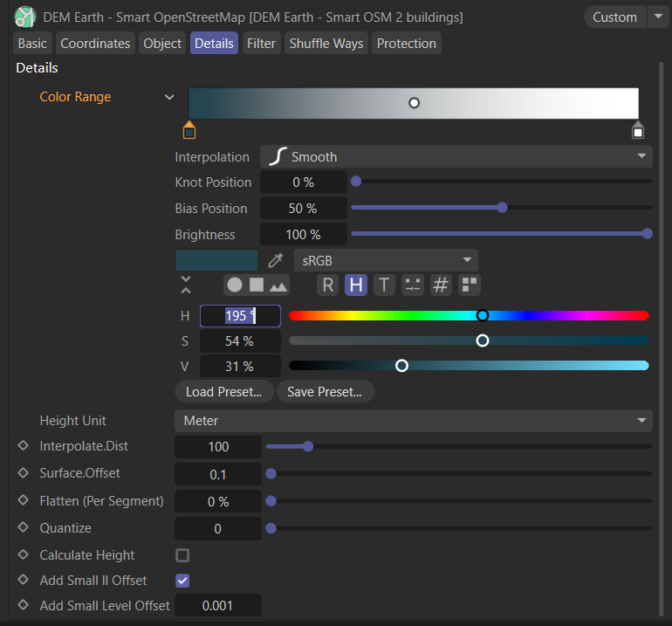Toggle keyframe diamond for Interpolate.Dist
Viewport: 672px width, 626px height.
pos(24,445)
